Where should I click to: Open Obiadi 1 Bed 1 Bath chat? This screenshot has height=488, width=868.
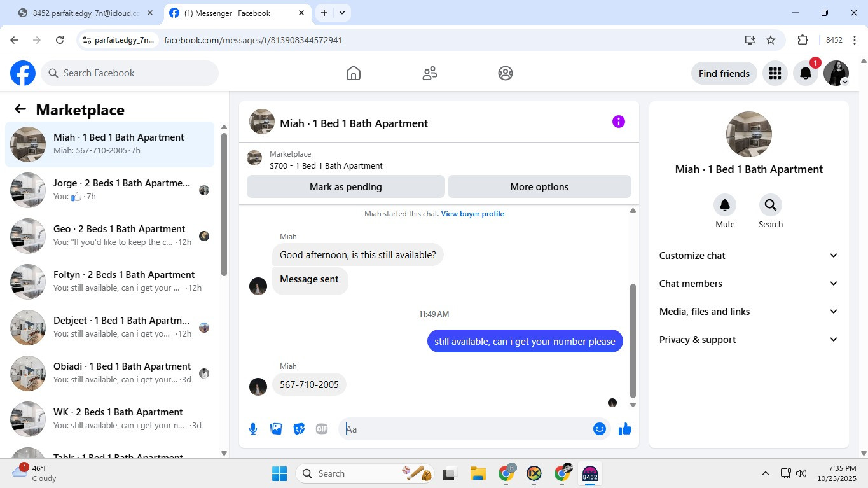tap(109, 373)
